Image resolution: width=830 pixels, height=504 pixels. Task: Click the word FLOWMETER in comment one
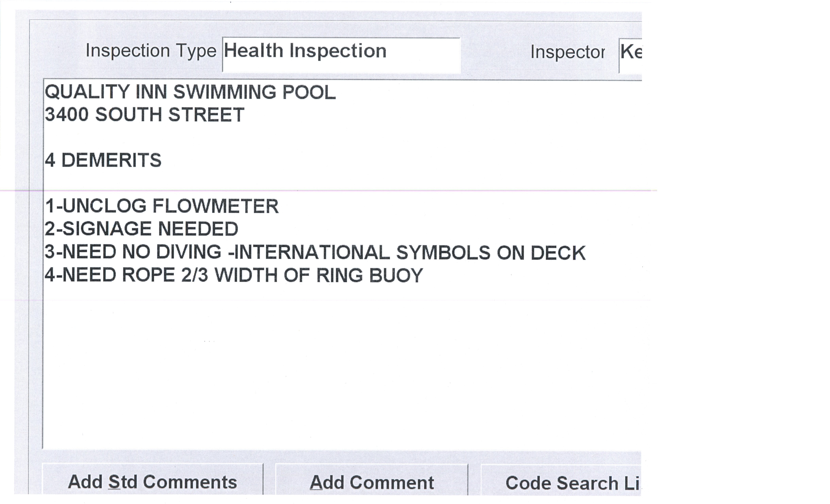(x=216, y=206)
